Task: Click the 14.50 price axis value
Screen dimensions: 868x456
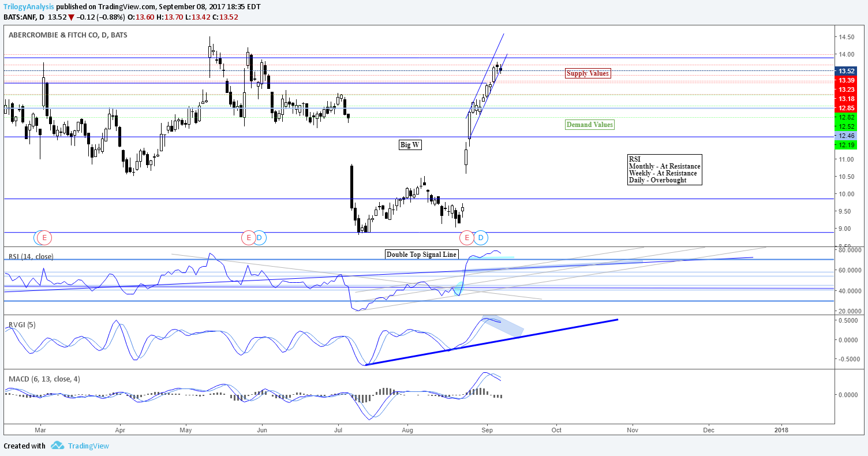Action: pyautogui.click(x=846, y=37)
